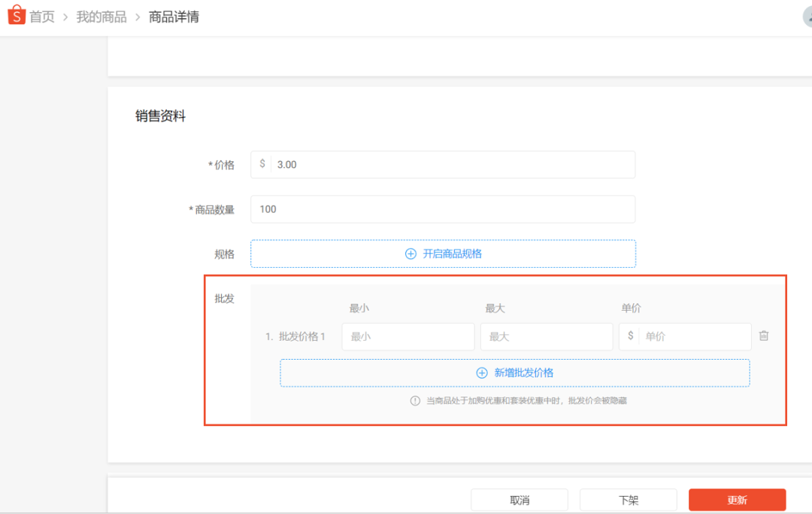Click the orange 更新 button
This screenshot has height=514, width=812.
(x=736, y=499)
